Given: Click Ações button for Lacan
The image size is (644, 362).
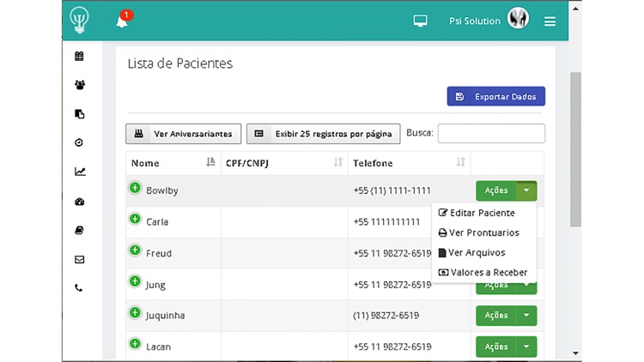Looking at the screenshot, I should 496,347.
